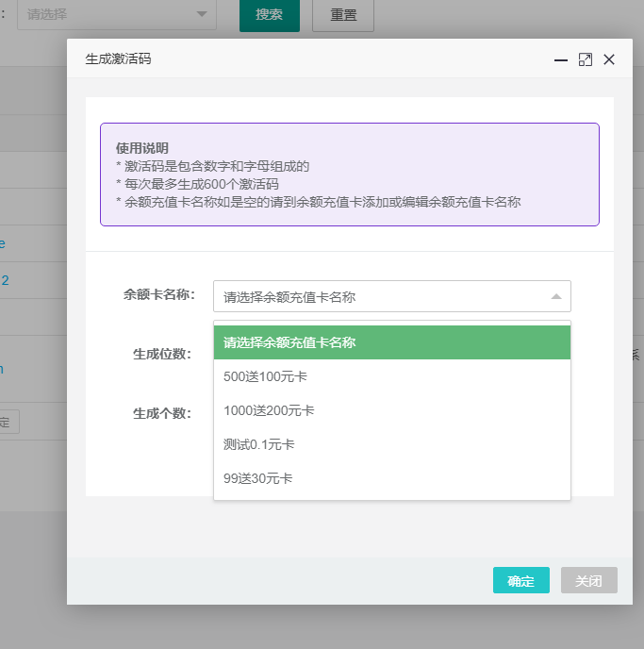This screenshot has width=644, height=649.
Task: Maximize the 生成激活码 dialog
Action: (x=585, y=59)
